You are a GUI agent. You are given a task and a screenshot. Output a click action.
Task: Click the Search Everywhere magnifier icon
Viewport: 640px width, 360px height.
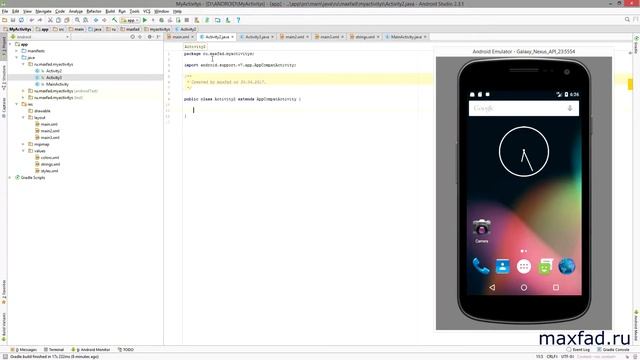[627, 20]
